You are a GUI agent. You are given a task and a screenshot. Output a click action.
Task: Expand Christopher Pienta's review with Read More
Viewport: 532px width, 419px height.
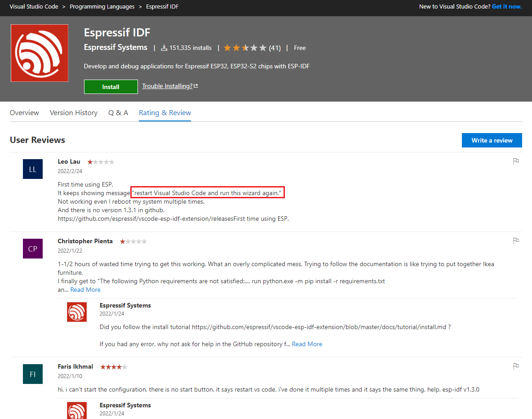(85, 290)
